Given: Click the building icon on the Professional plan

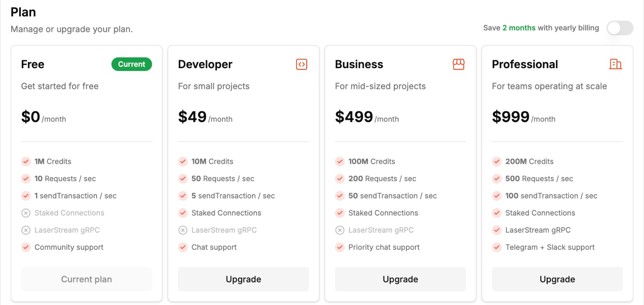Looking at the screenshot, I should pyautogui.click(x=616, y=64).
